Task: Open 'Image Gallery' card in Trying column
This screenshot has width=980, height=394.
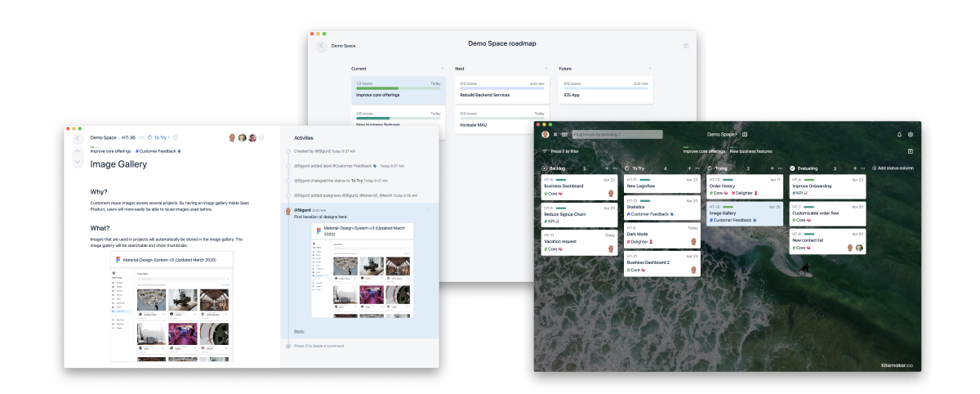Action: point(744,214)
